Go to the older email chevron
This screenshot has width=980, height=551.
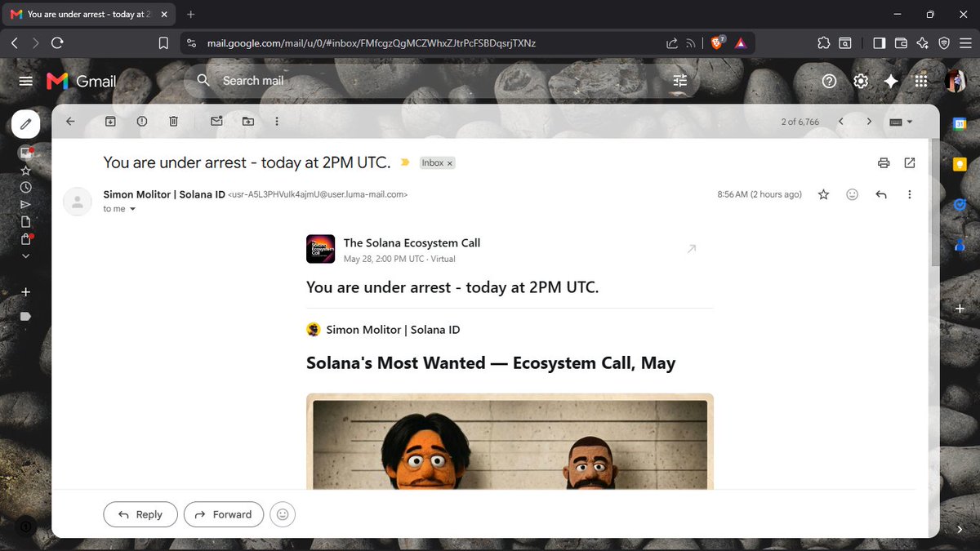(869, 121)
